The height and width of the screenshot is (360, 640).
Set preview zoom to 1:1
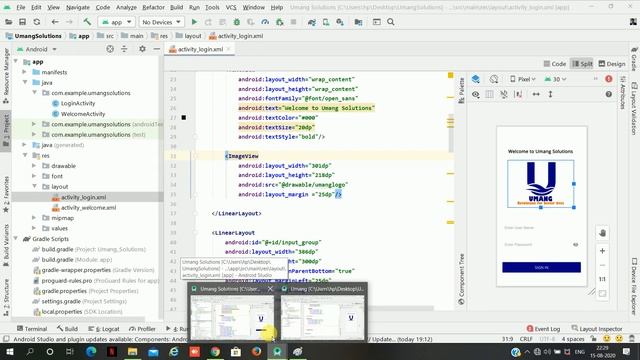[x=602, y=279]
